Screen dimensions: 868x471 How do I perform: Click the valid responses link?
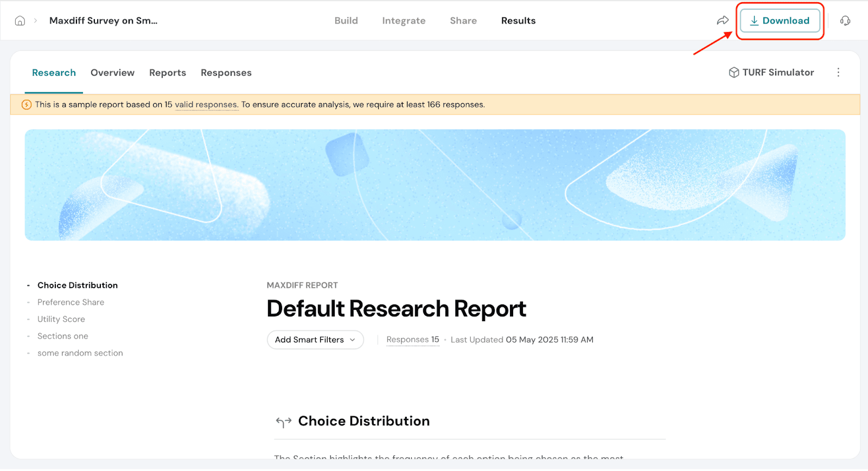point(206,105)
